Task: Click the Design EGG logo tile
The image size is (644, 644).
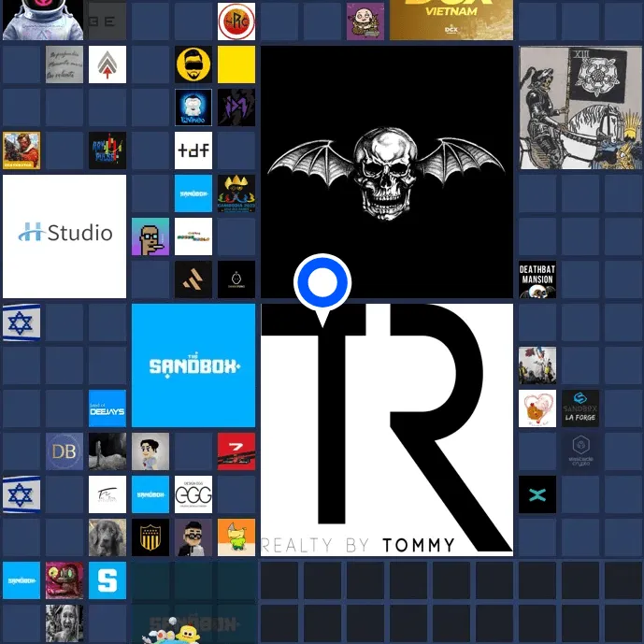Action: pos(193,494)
